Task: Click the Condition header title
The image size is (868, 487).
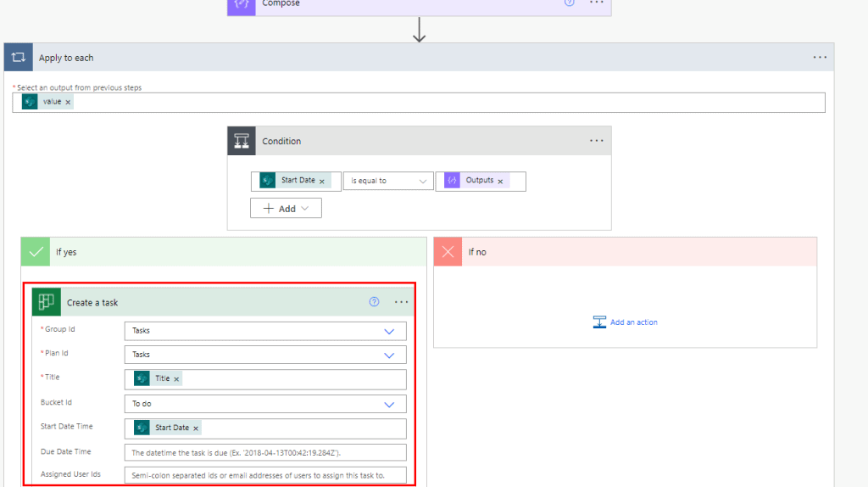Action: click(281, 142)
